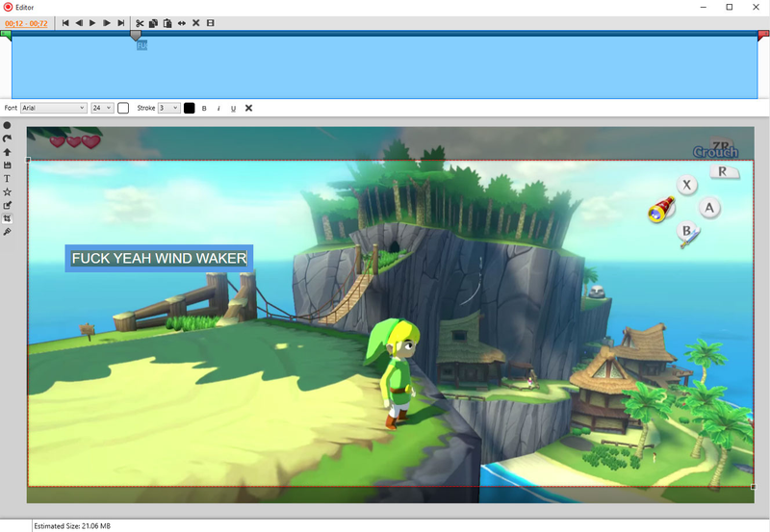Maximize the Editor window
The image size is (770, 532).
tap(730, 8)
